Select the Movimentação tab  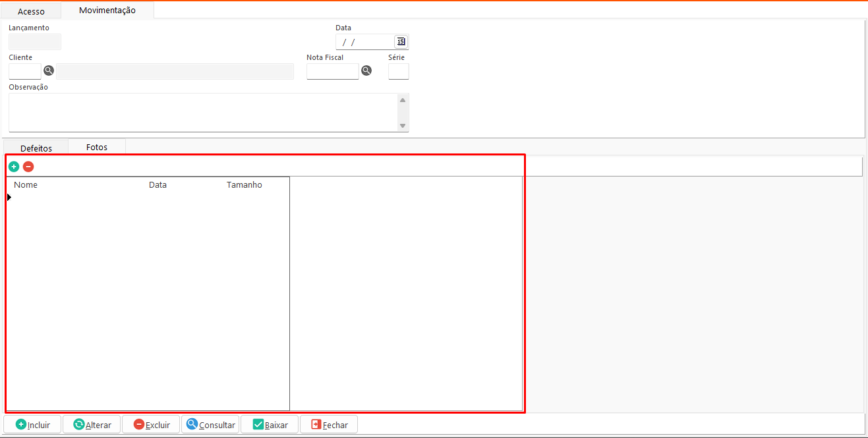click(x=107, y=11)
